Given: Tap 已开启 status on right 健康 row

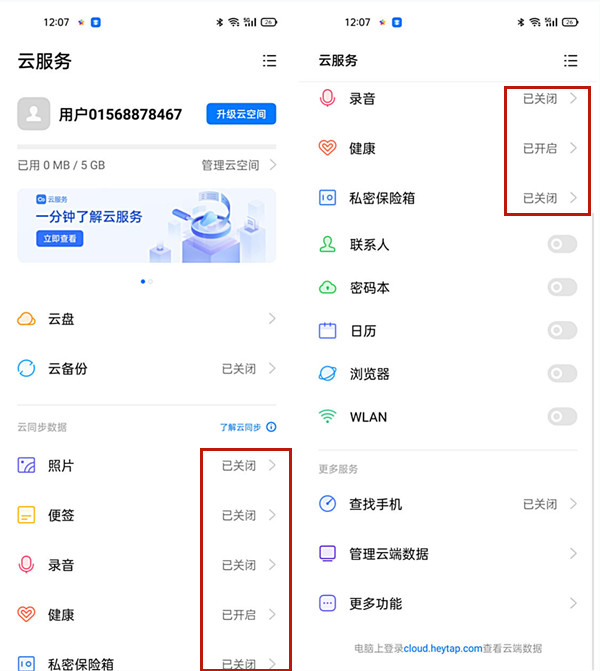Looking at the screenshot, I should point(540,148).
